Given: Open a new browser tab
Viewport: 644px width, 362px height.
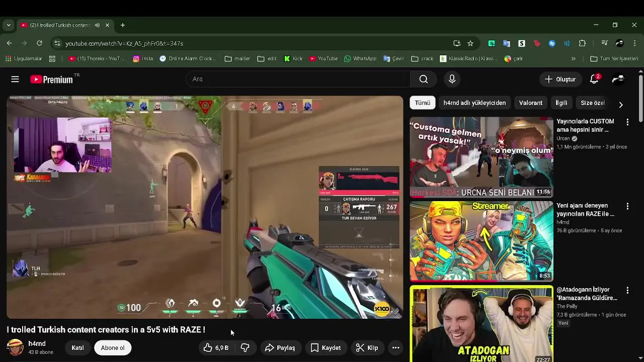Looking at the screenshot, I should 123,25.
